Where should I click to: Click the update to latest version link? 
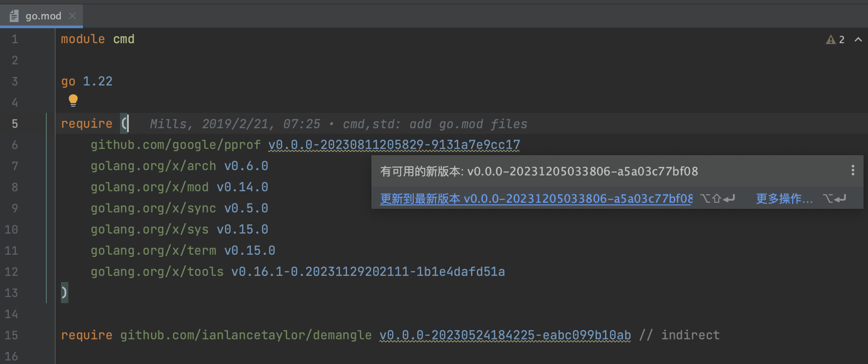point(536,199)
